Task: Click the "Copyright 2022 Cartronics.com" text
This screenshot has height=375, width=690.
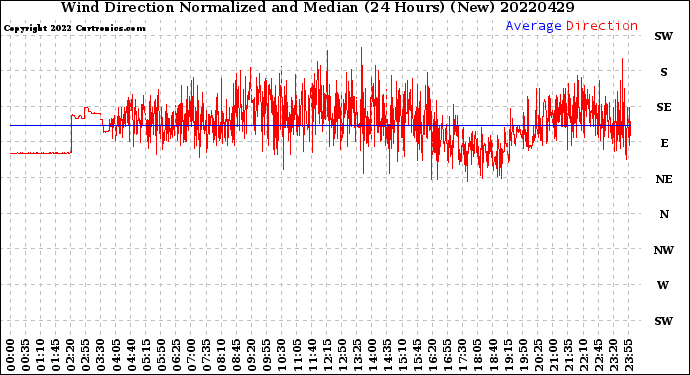Action: click(x=74, y=28)
